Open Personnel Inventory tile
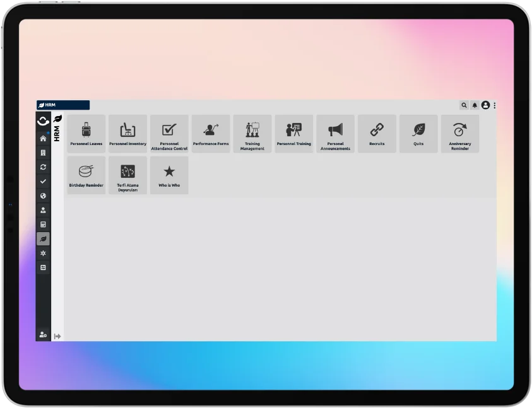 (x=127, y=133)
